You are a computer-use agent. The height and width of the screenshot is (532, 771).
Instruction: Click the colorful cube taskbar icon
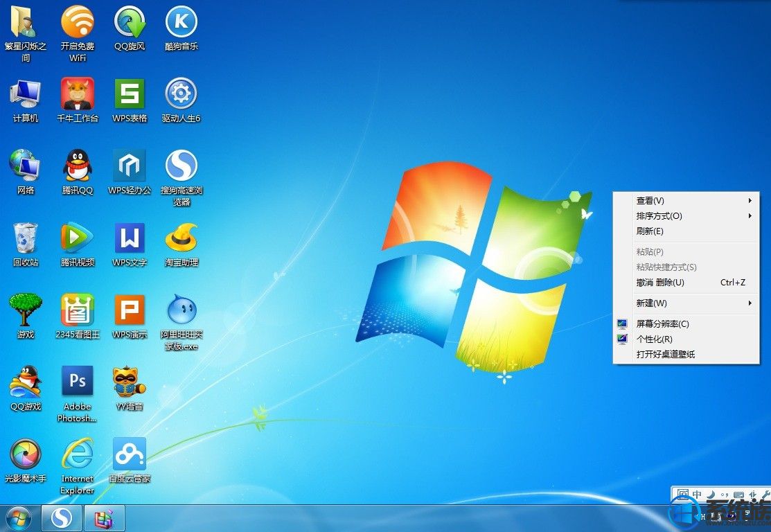coord(104,517)
